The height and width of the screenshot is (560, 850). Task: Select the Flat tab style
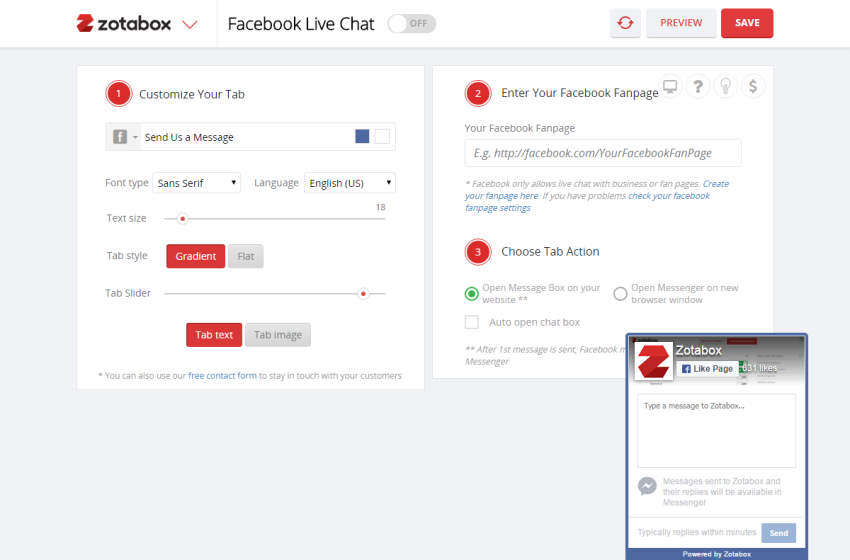(246, 256)
